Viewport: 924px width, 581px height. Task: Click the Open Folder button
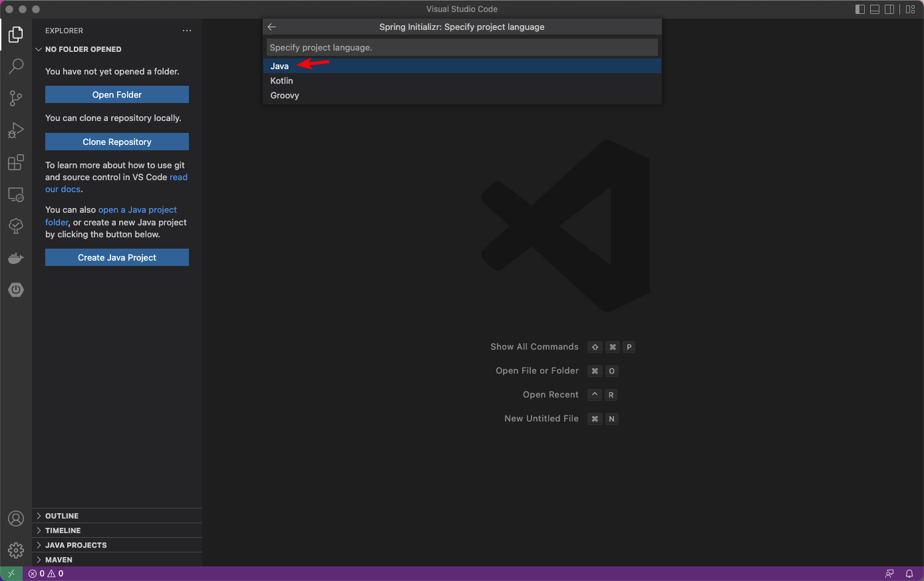pyautogui.click(x=117, y=94)
